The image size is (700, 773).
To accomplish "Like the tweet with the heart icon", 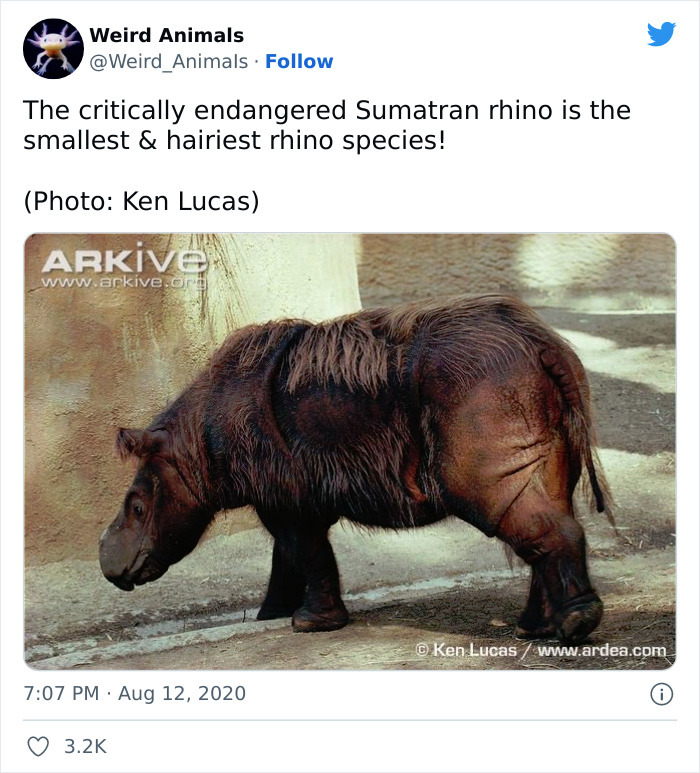I will [x=37, y=746].
